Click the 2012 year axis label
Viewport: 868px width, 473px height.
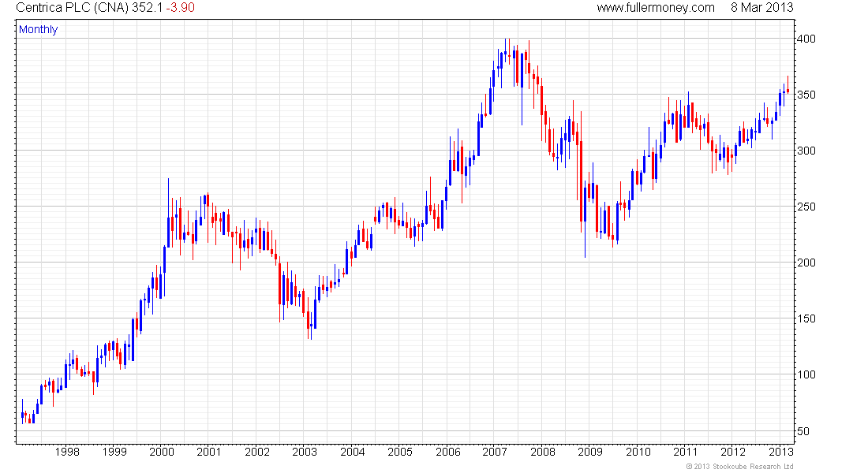coord(733,452)
